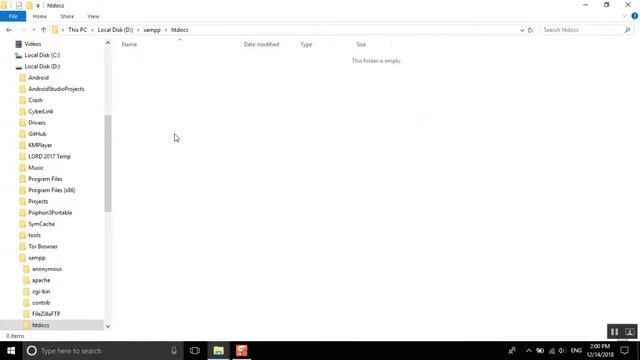Viewport: 640px width, 360px height.
Task: Select the Crash folder
Action: (35, 100)
